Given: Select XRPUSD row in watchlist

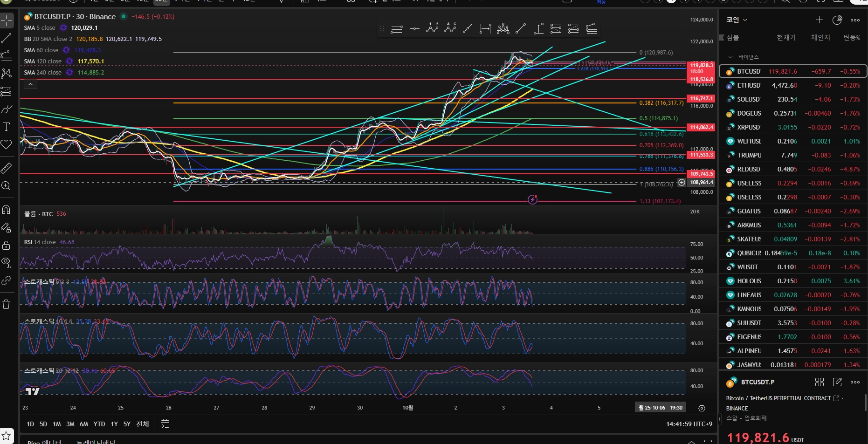Looking at the screenshot, I should pos(793,127).
